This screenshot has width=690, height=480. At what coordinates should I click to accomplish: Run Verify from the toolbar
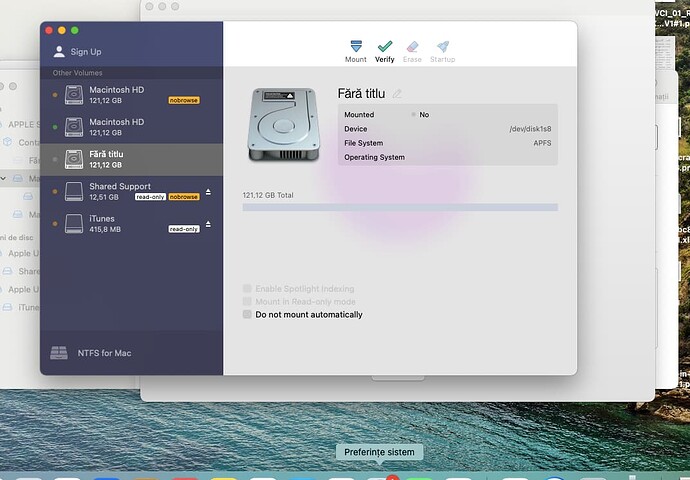(x=384, y=47)
